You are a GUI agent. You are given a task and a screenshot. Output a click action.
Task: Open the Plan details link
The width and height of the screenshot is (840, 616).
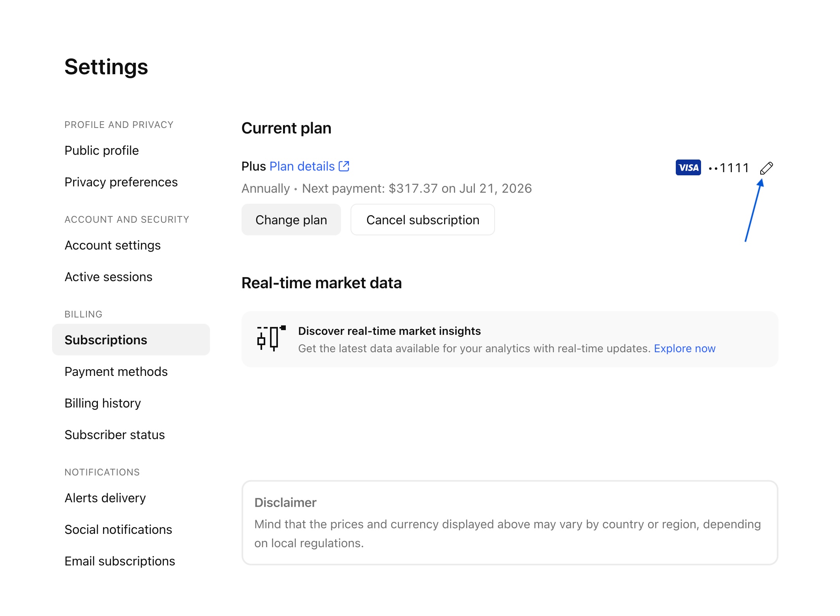[302, 166]
